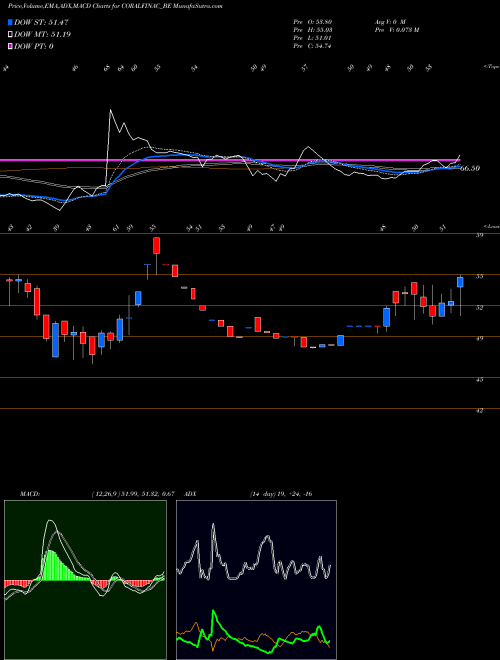Click the 42 price axis label
Viewport: 500px width, 660px height.
[x=479, y=410]
